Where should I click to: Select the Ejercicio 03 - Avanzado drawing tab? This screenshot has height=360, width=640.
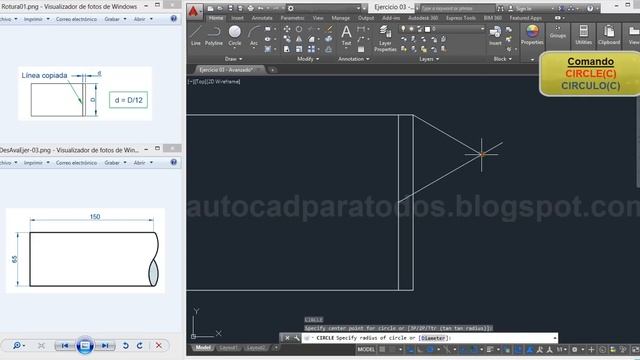pos(226,70)
